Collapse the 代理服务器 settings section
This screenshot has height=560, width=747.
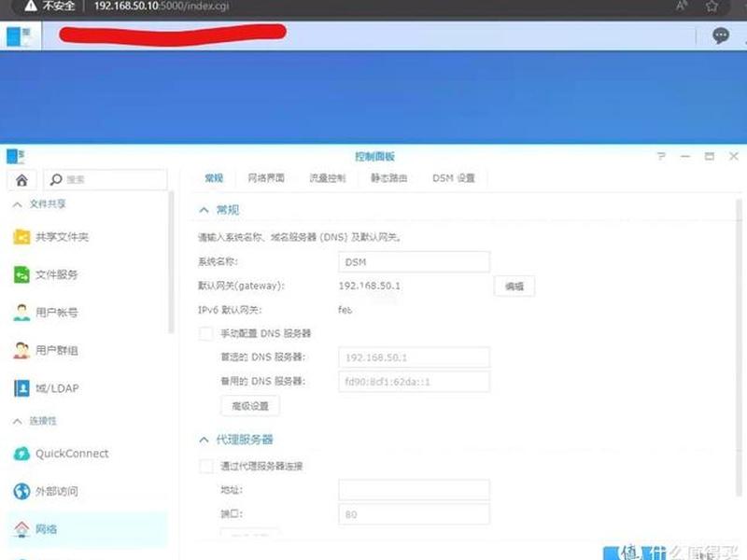click(x=204, y=440)
